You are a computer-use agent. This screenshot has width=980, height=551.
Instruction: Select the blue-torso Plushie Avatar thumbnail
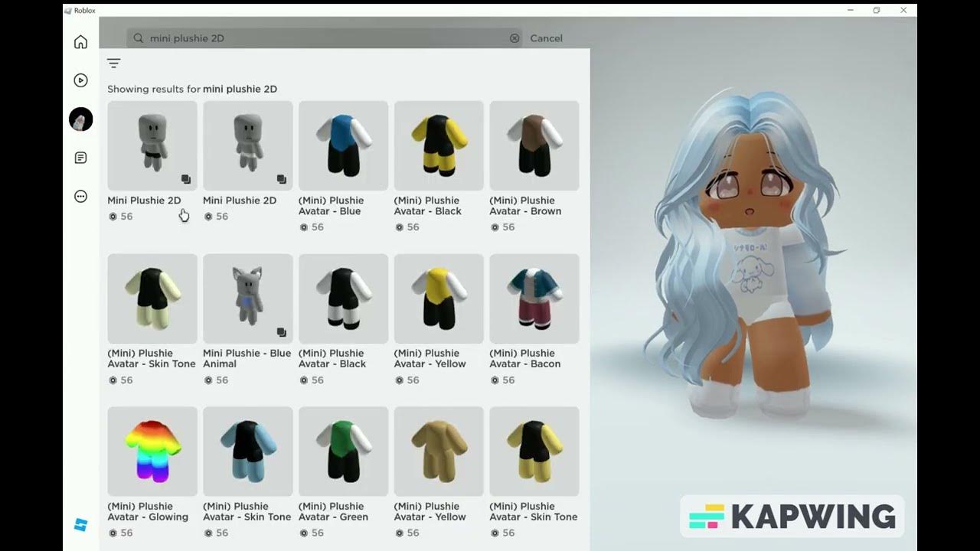(x=343, y=145)
